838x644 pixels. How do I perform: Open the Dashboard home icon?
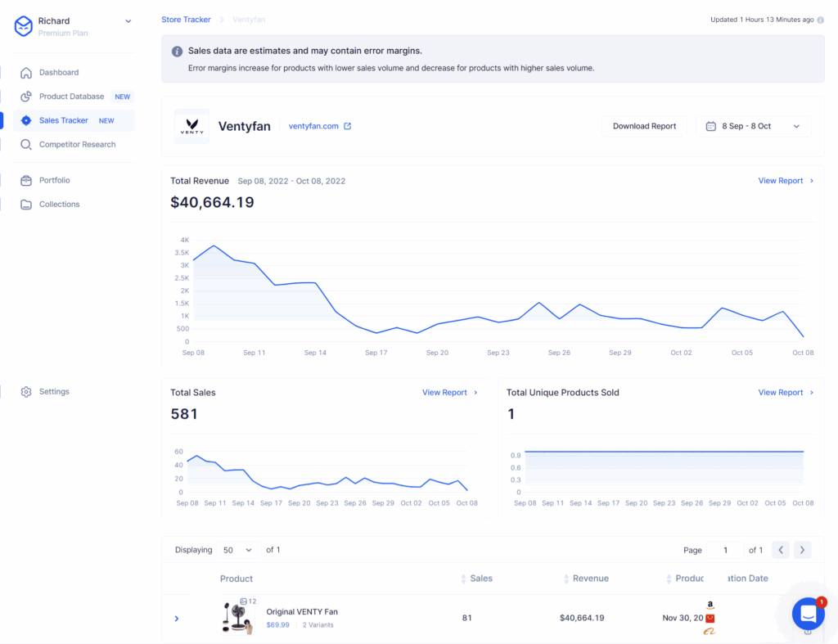pos(26,73)
